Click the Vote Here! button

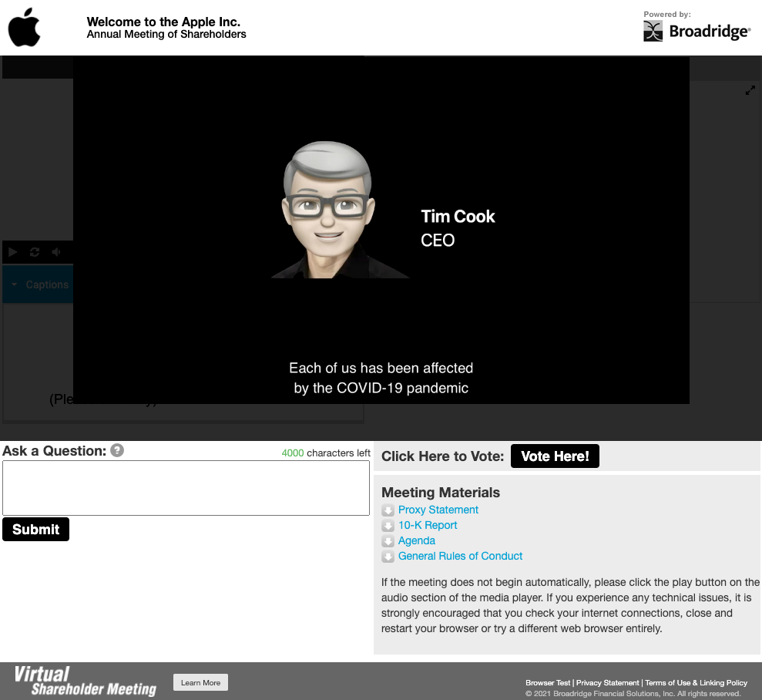point(555,456)
